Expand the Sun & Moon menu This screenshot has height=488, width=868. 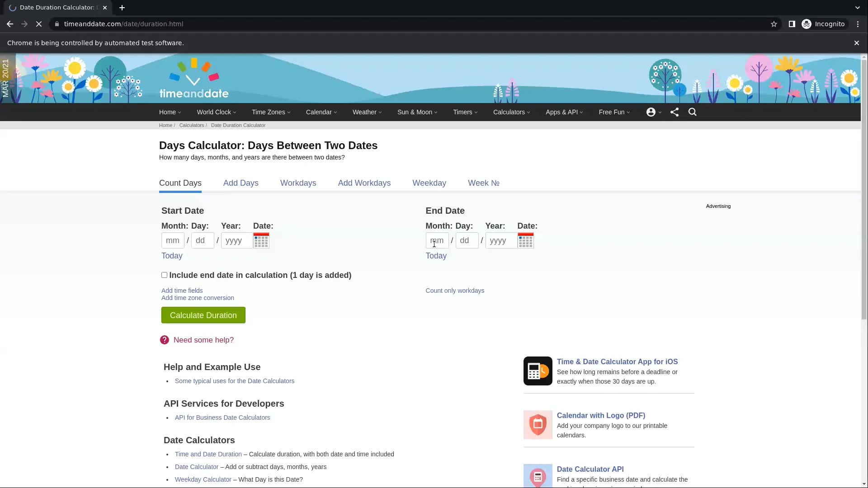[x=417, y=112]
